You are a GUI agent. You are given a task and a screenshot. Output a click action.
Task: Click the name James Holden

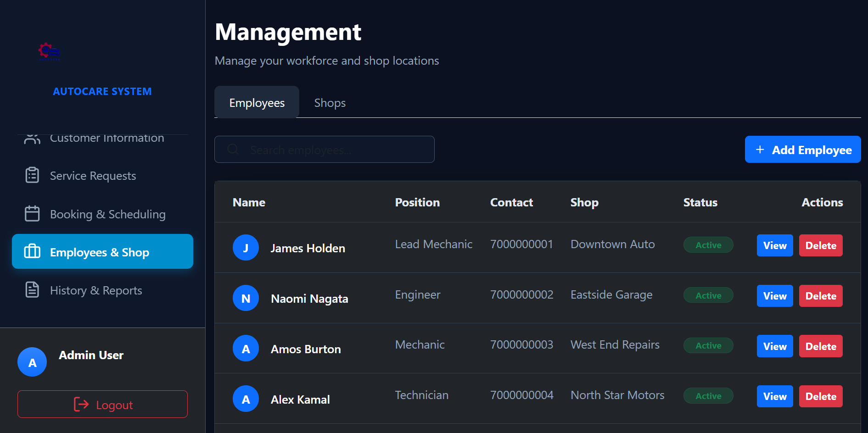coord(308,248)
